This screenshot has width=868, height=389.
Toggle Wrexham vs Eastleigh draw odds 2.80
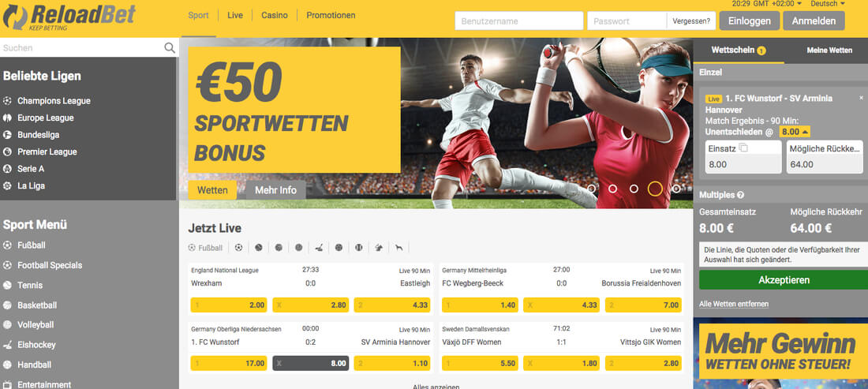coord(311,305)
